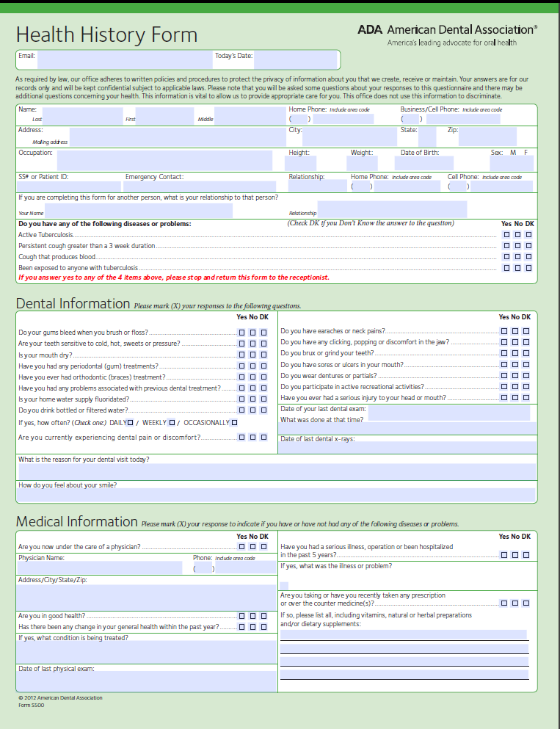Image resolution: width=560 pixels, height=729 pixels.
Task: Check No for prescription or counter medicine
Action: [515, 603]
